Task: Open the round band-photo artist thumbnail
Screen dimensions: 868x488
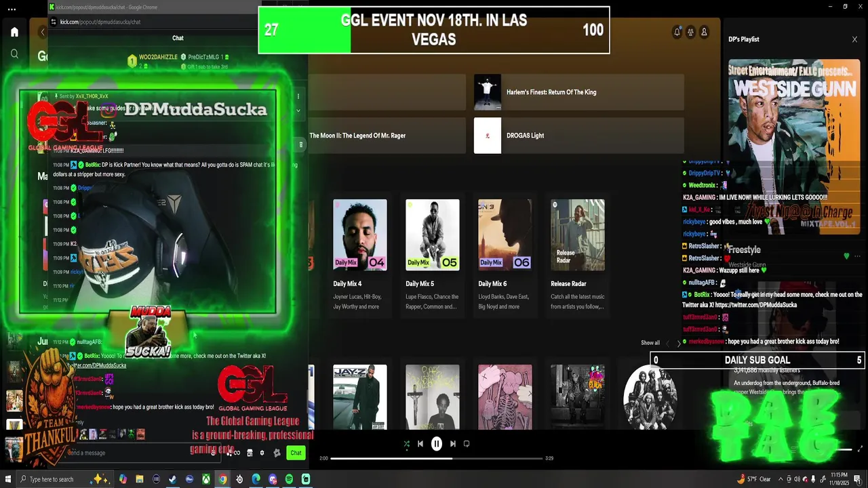Action: [x=650, y=397]
